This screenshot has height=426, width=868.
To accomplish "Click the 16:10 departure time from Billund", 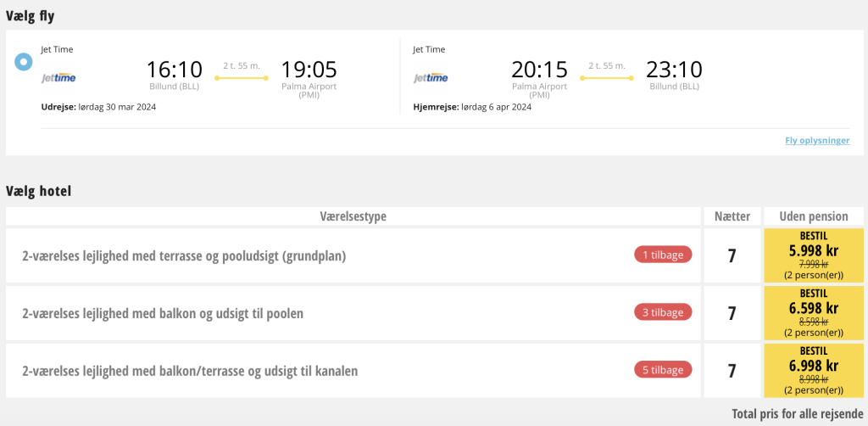I will [x=175, y=70].
